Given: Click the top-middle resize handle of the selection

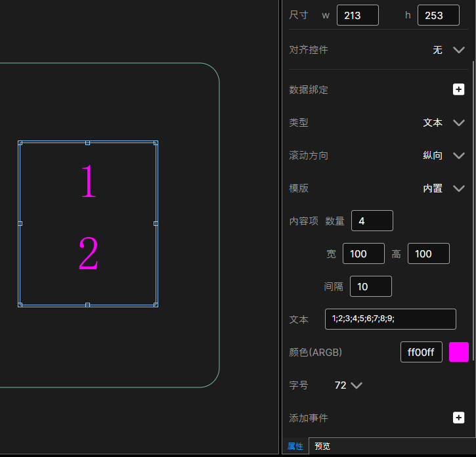Looking at the screenshot, I should [88, 142].
